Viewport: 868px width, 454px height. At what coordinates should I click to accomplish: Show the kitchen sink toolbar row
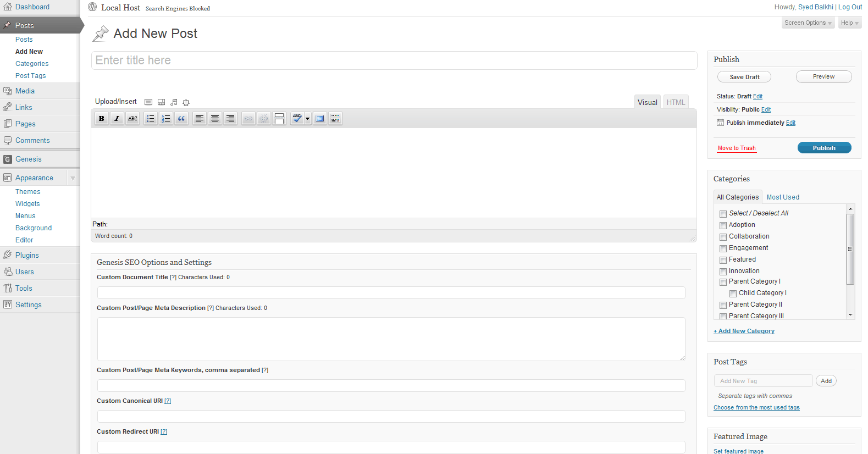(335, 119)
